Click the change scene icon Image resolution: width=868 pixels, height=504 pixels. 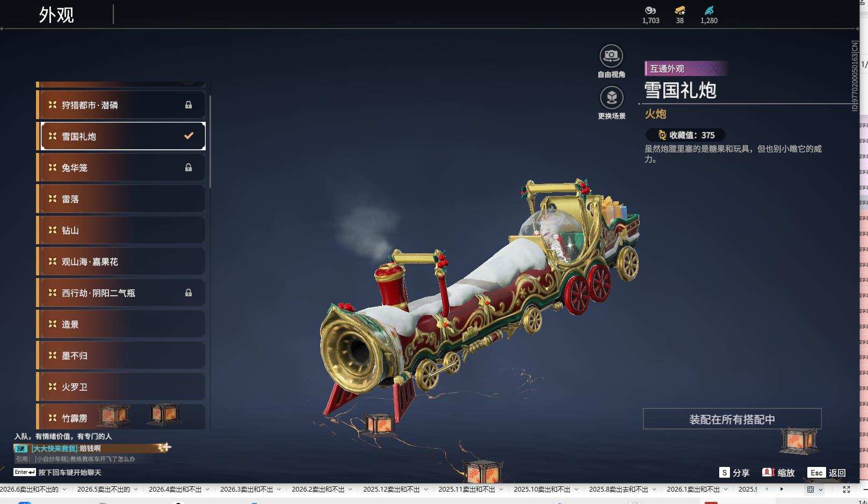click(611, 98)
